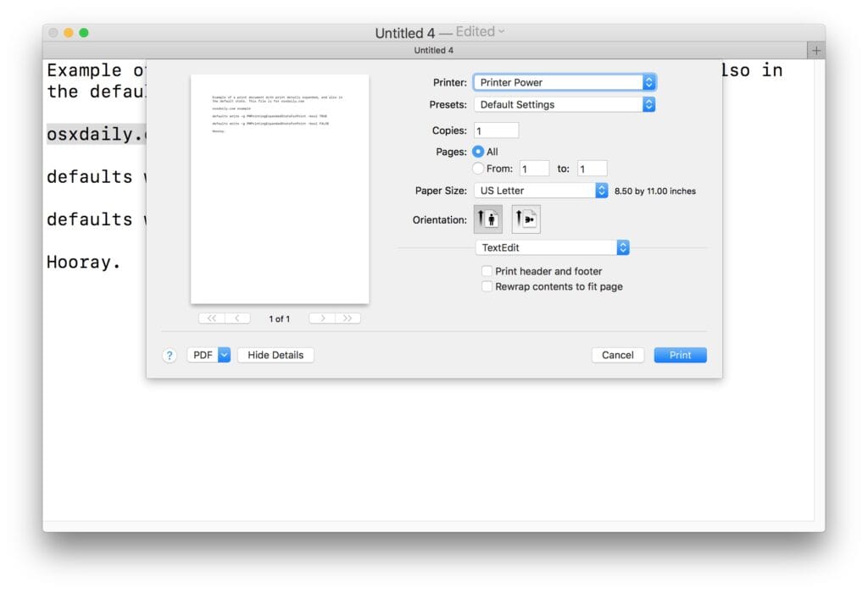This screenshot has width=868, height=593.
Task: Click the new tab plus icon
Action: (x=816, y=51)
